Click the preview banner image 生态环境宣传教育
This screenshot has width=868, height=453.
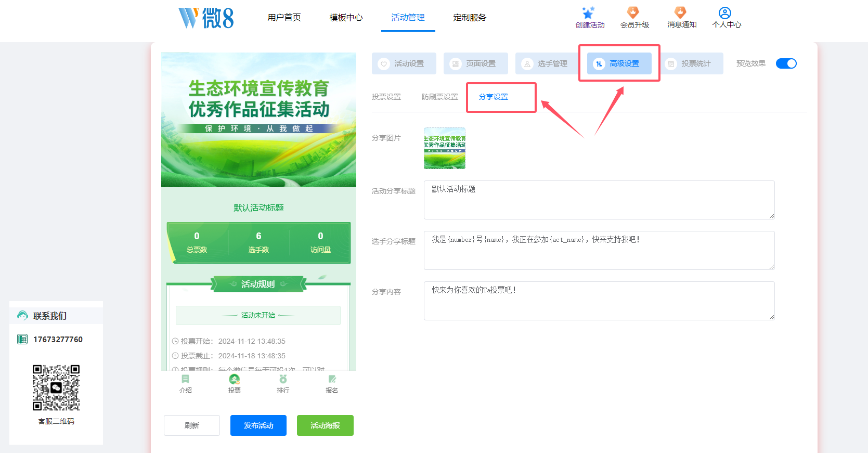tap(258, 120)
